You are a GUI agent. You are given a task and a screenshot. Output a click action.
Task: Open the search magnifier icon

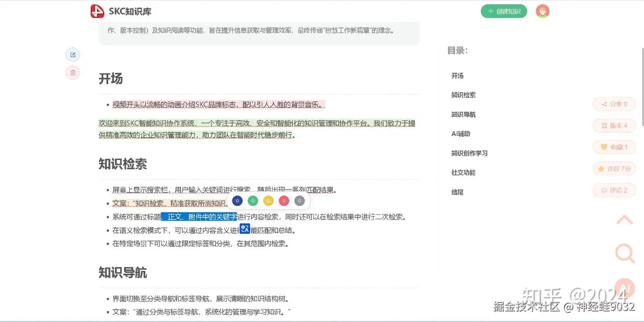(x=625, y=253)
